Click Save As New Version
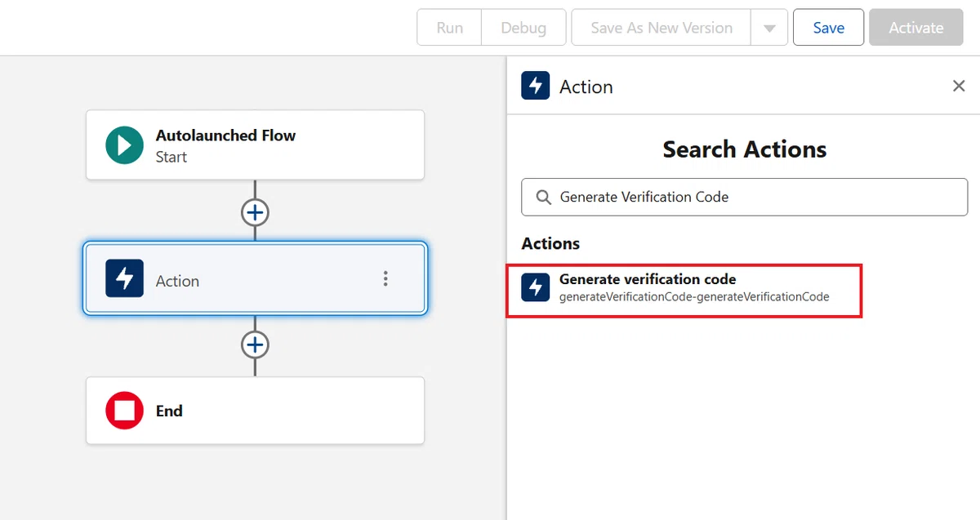The width and height of the screenshot is (980, 520). 661,28
